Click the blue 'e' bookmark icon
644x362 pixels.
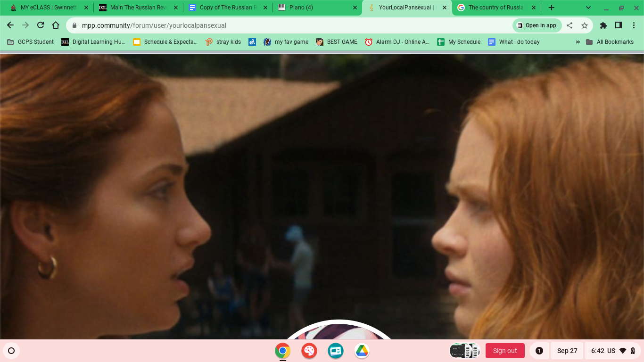click(x=252, y=42)
